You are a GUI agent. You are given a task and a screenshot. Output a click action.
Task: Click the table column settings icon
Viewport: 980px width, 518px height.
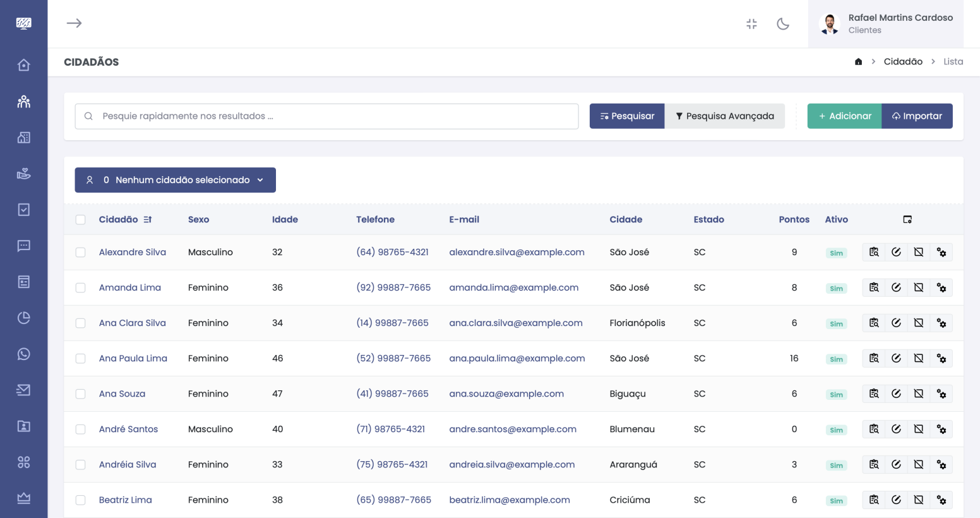pos(907,219)
